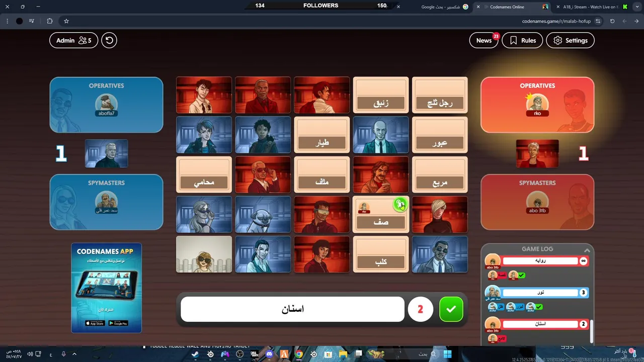Open the Rules button with bookmark icon
Screen dimensions: 644x362
click(x=523, y=40)
